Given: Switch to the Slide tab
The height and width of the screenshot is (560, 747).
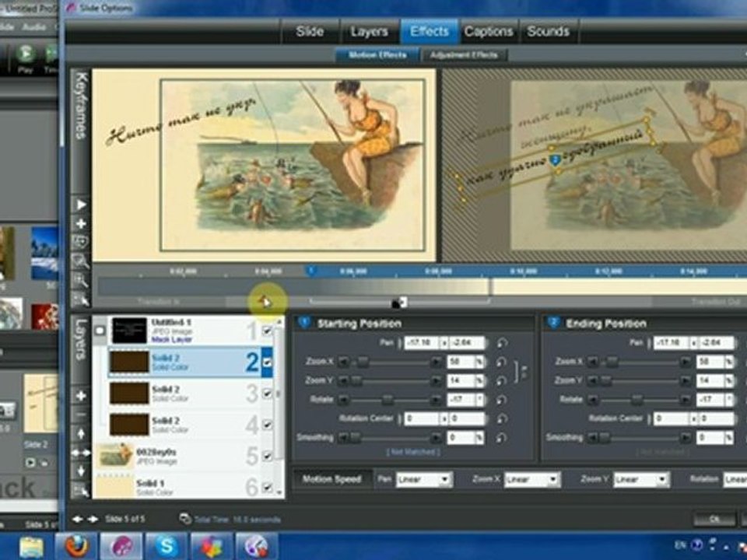Looking at the screenshot, I should 310,31.
